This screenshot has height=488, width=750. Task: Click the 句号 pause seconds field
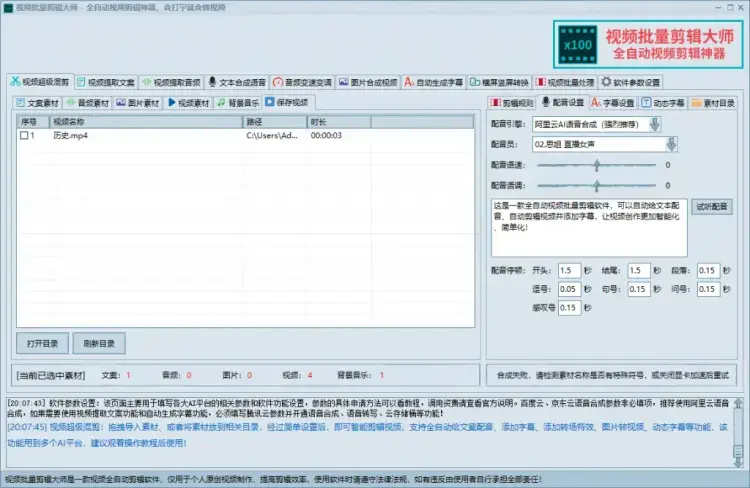[639, 289]
